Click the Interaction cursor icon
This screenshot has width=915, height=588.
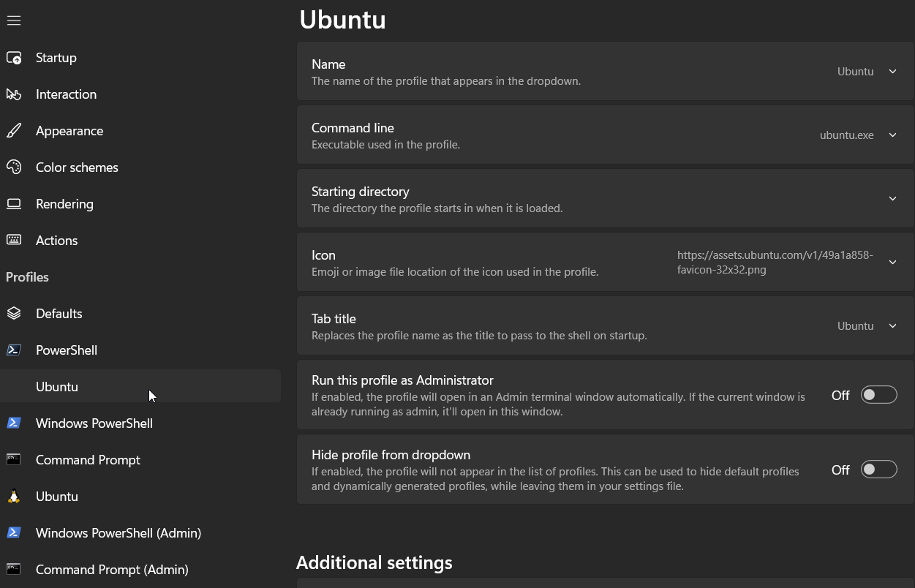[14, 94]
